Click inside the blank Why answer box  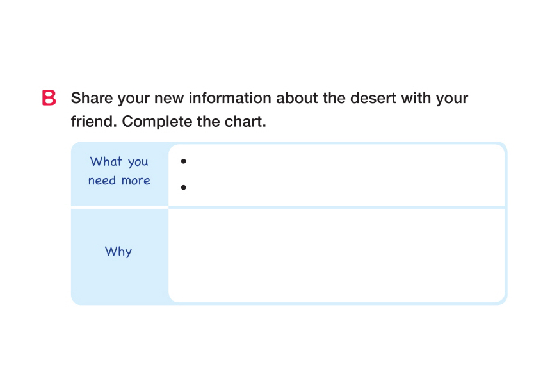336,254
